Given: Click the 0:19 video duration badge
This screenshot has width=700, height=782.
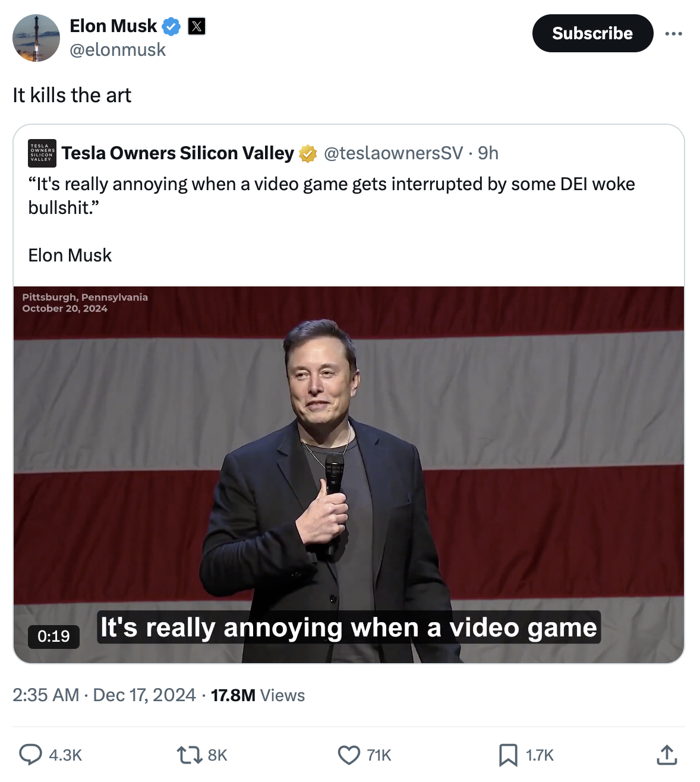Looking at the screenshot, I should pyautogui.click(x=53, y=636).
